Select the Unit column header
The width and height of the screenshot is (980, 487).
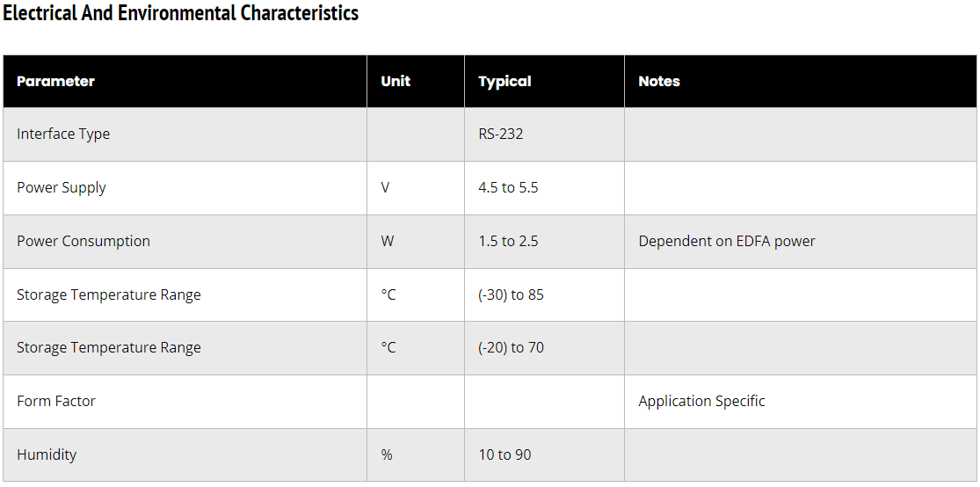pos(396,81)
